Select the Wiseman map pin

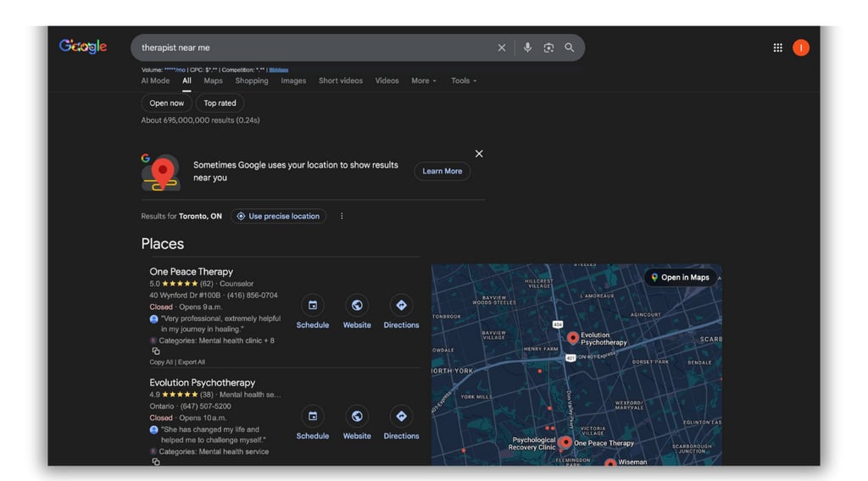click(x=610, y=462)
